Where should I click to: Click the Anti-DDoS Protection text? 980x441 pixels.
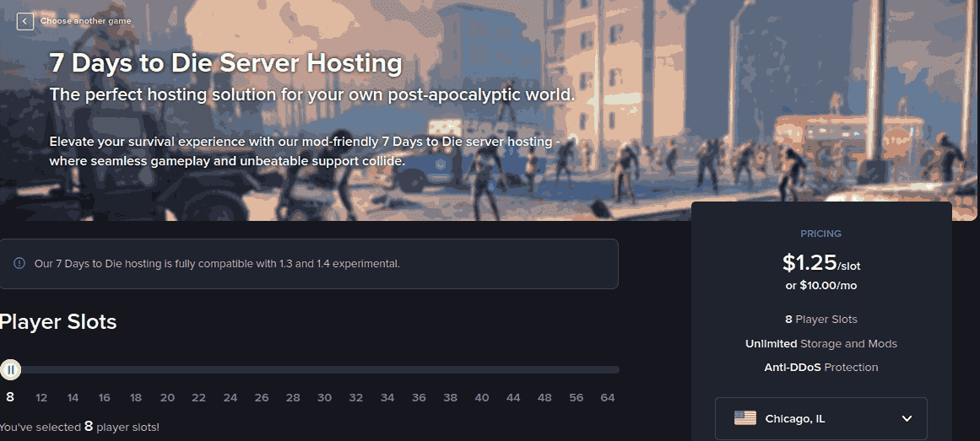820,368
